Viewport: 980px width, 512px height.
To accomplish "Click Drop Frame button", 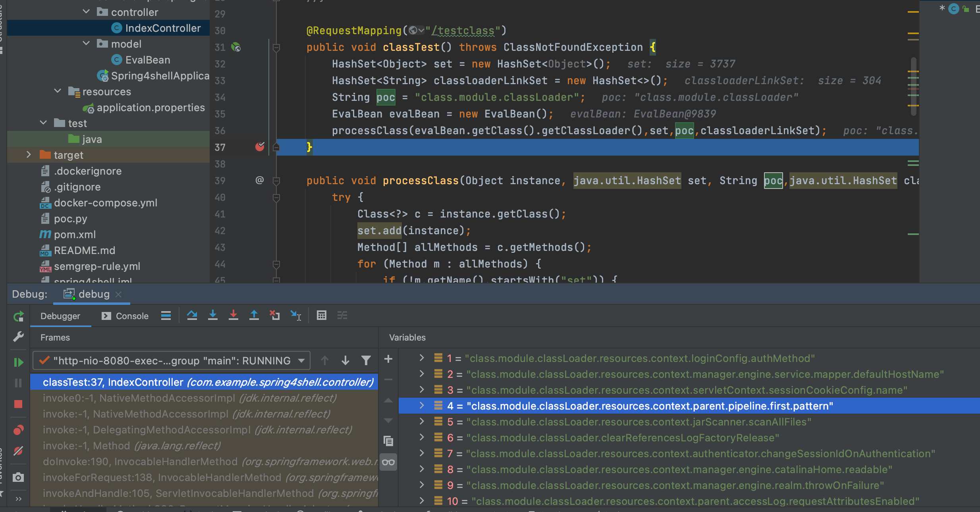I will point(275,316).
